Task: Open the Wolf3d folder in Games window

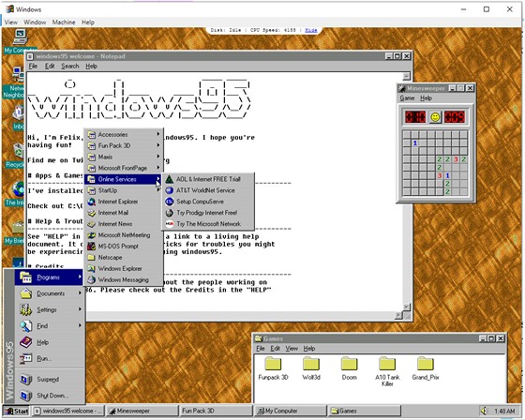Action: click(311, 368)
